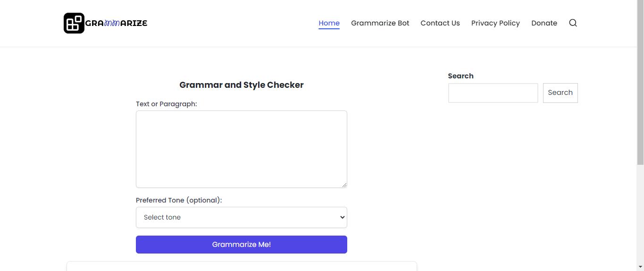Click the Grammarize Me! button
The image size is (644, 271).
point(242,245)
